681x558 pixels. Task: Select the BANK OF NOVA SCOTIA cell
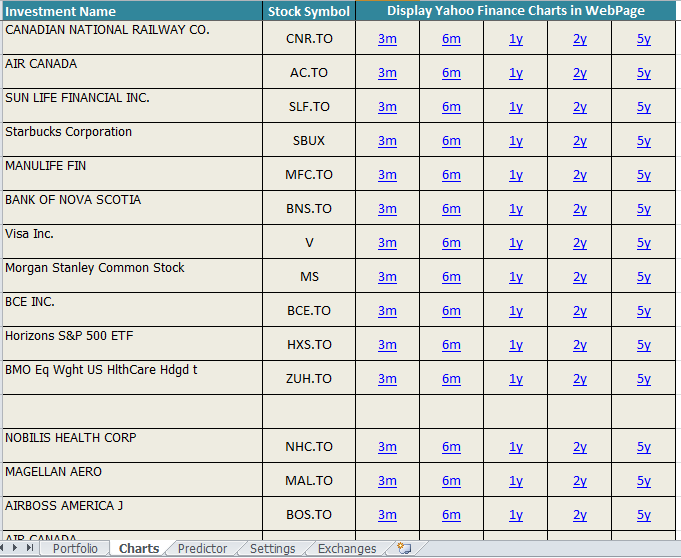point(132,208)
